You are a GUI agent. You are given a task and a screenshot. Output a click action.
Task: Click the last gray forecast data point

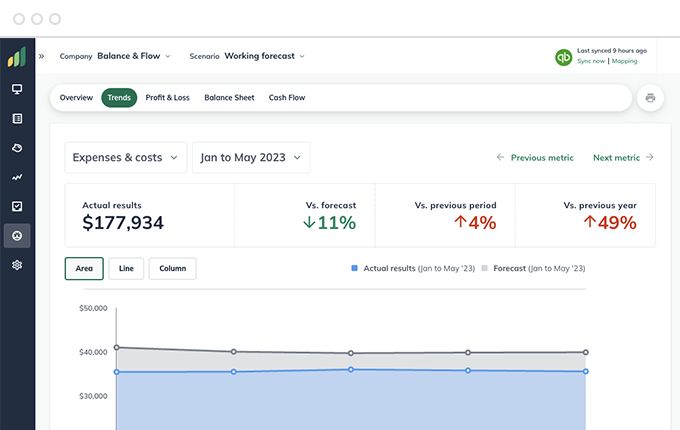585,352
